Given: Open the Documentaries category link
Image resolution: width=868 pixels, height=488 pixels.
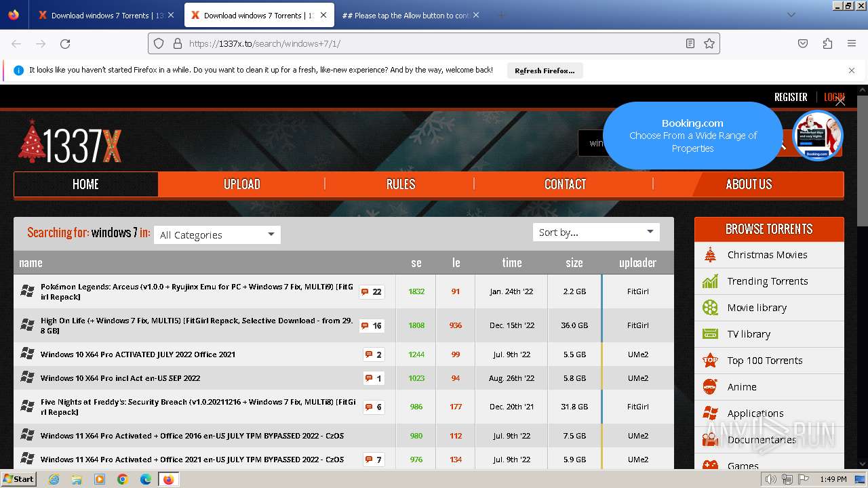Looking at the screenshot, I should (762, 440).
